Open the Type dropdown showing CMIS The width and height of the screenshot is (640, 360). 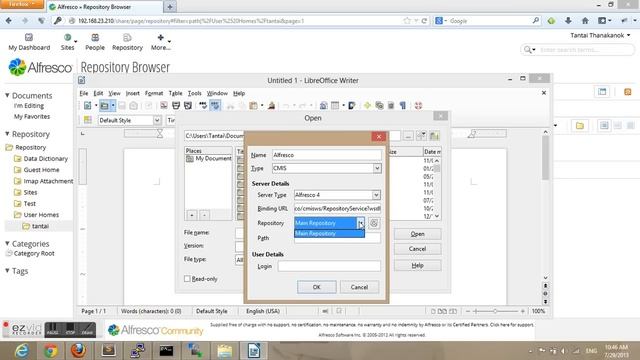click(377, 168)
